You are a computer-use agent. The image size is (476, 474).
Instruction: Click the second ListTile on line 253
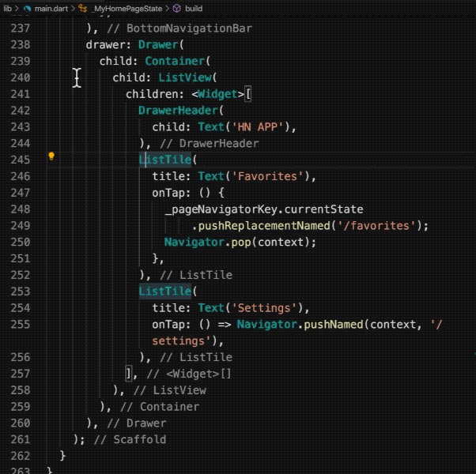coord(165,292)
